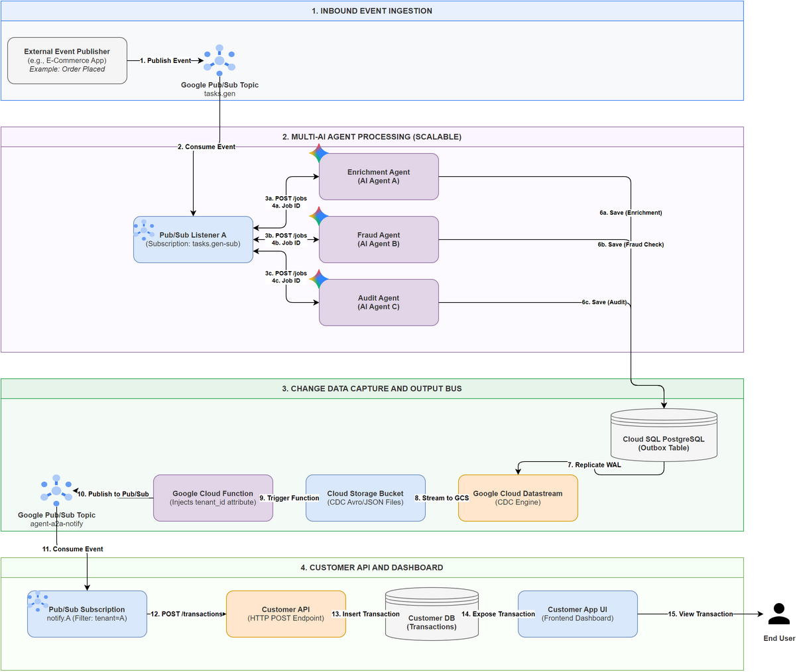797x672 pixels.
Task: Click the Pub/Sub icon above agent-a2a-notify topic
Action: [56, 491]
